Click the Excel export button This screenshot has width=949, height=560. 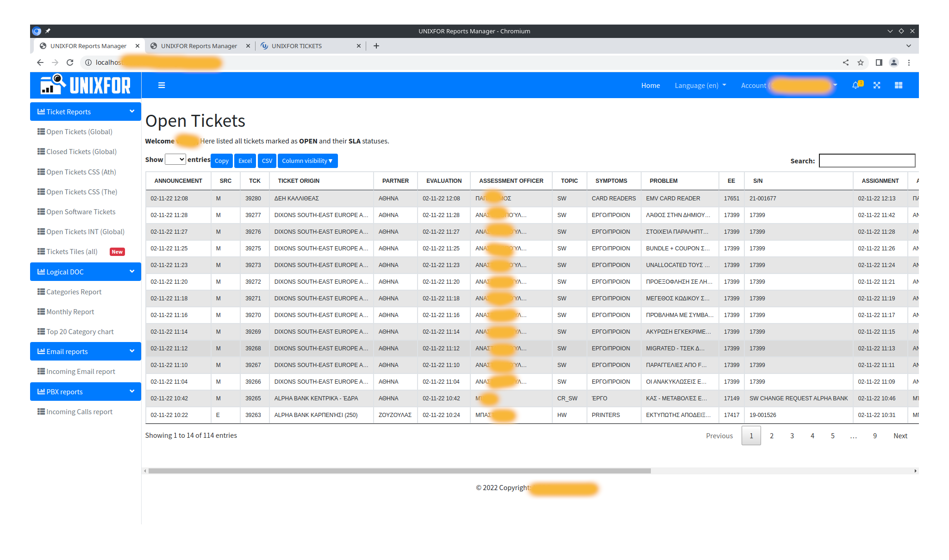click(x=245, y=161)
